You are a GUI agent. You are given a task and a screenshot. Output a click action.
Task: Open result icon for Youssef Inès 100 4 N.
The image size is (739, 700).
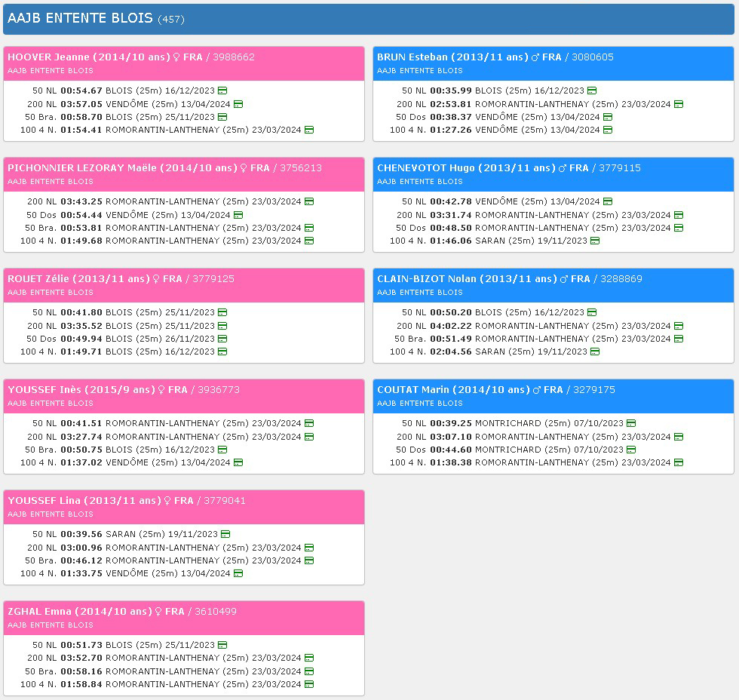(x=238, y=462)
